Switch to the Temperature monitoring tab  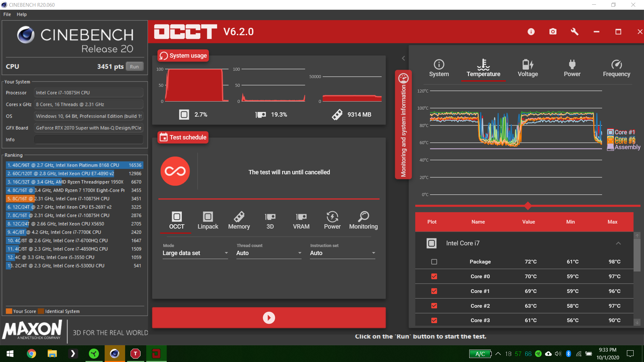point(483,68)
